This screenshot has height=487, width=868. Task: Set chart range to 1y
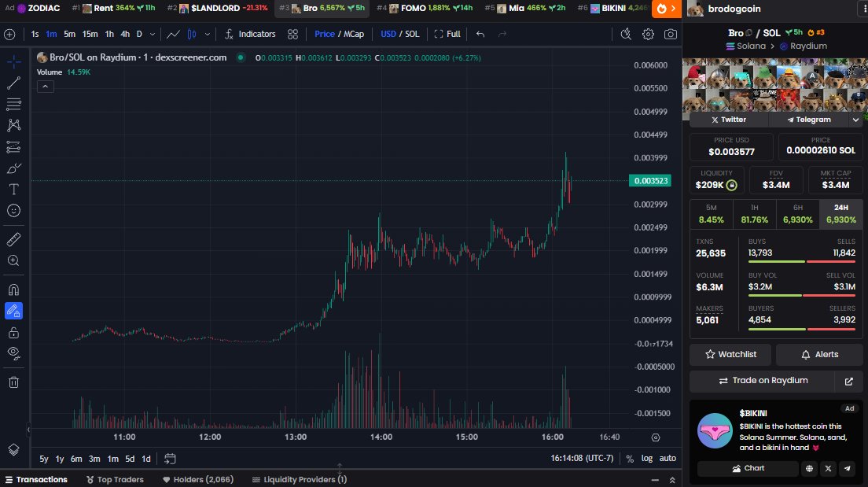(60, 459)
